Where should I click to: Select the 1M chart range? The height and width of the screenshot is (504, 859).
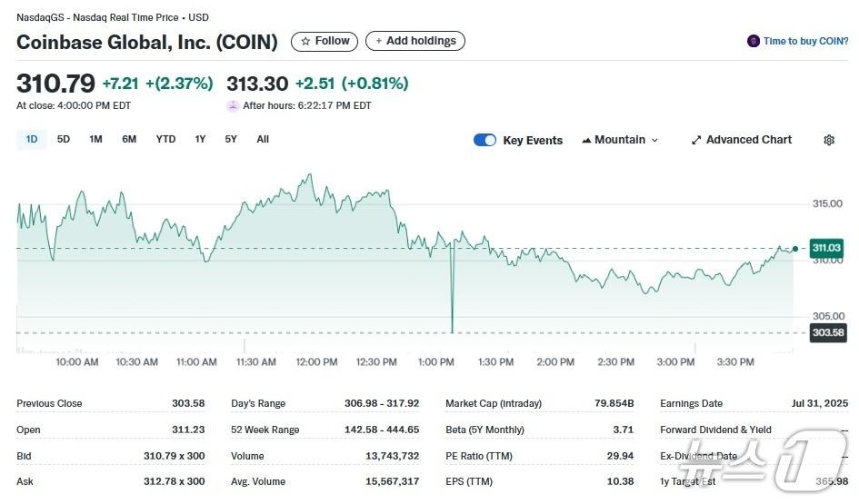95,139
